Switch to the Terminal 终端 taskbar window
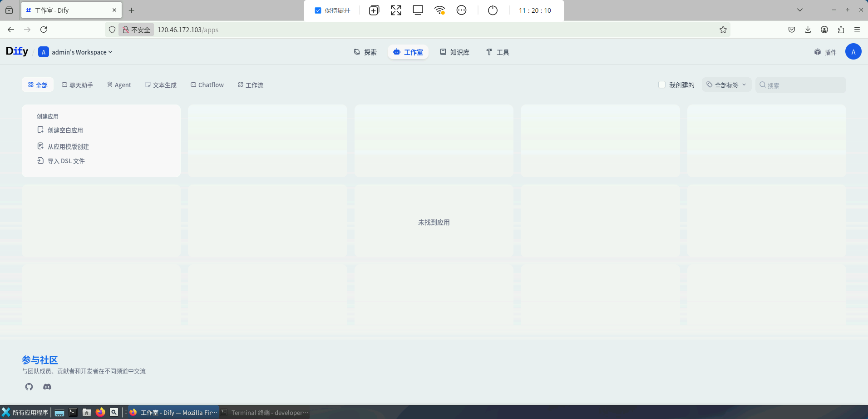Viewport: 868px width, 419px height. (265, 412)
